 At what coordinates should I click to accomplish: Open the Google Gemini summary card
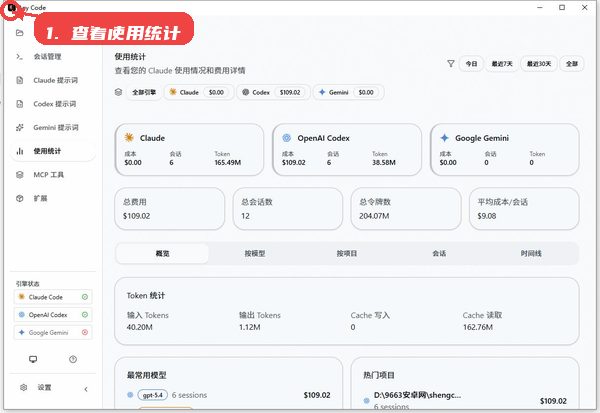pyautogui.click(x=505, y=150)
